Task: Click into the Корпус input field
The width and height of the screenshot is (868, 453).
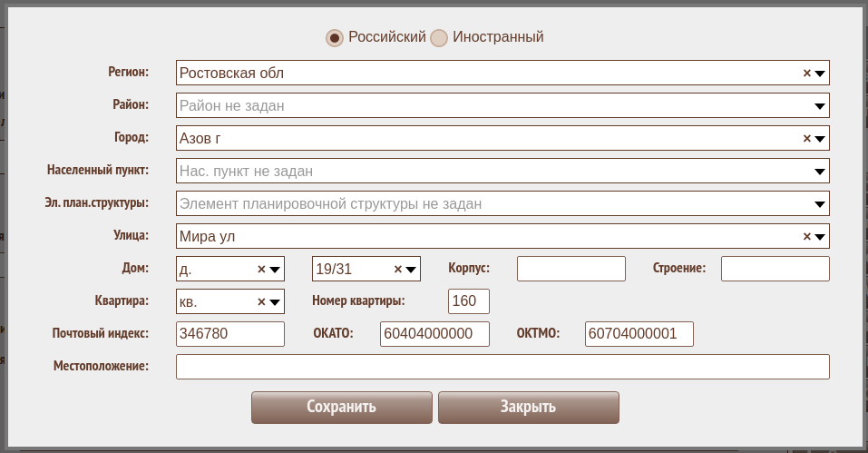Action: pos(571,269)
